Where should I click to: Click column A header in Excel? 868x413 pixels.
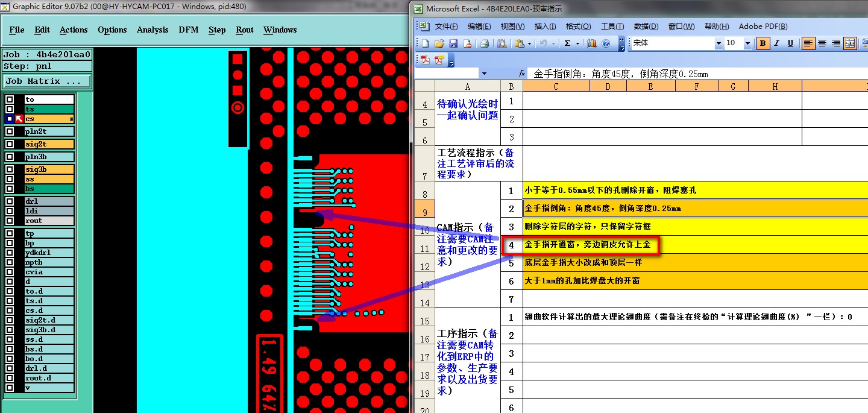click(468, 86)
